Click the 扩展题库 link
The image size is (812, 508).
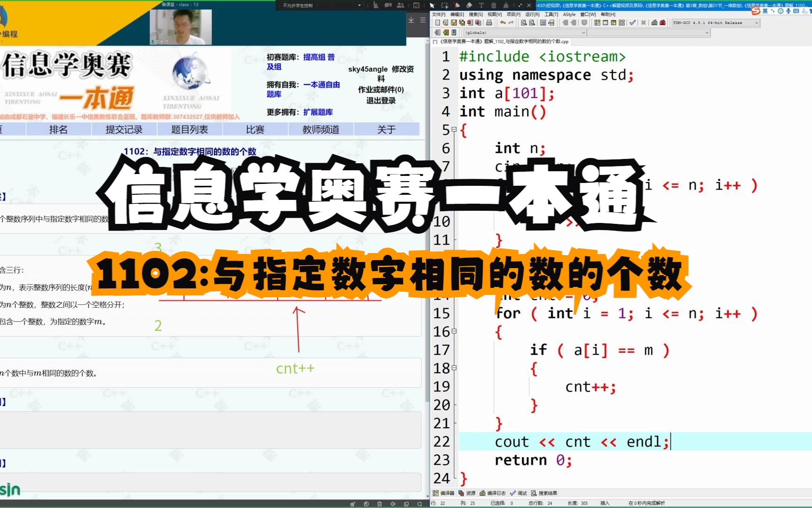(318, 112)
